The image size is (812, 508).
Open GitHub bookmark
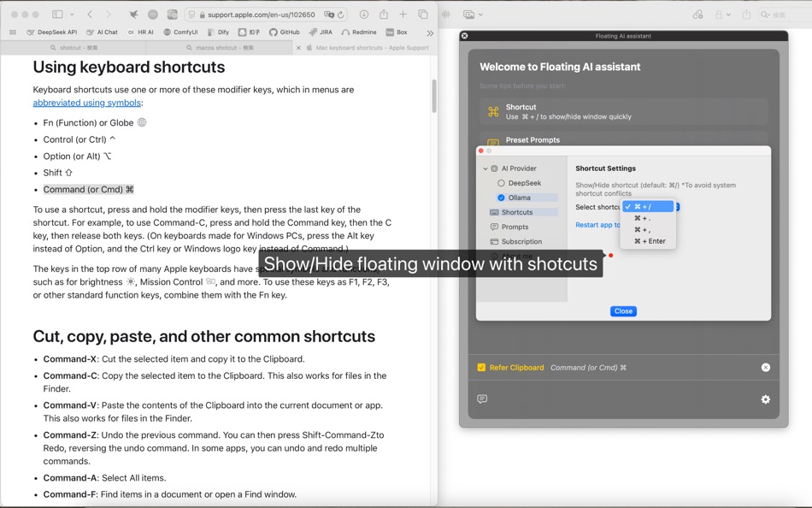(x=285, y=32)
